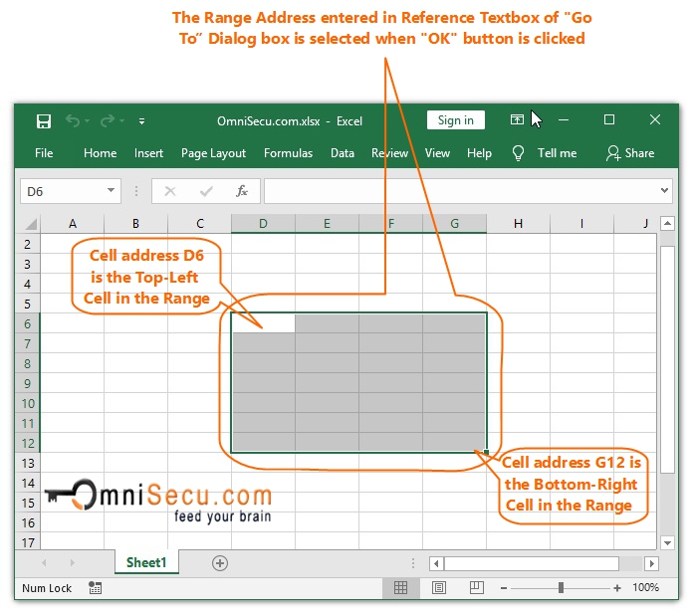Click the Enter checkmark formula bar icon
693x616 pixels.
(x=206, y=191)
